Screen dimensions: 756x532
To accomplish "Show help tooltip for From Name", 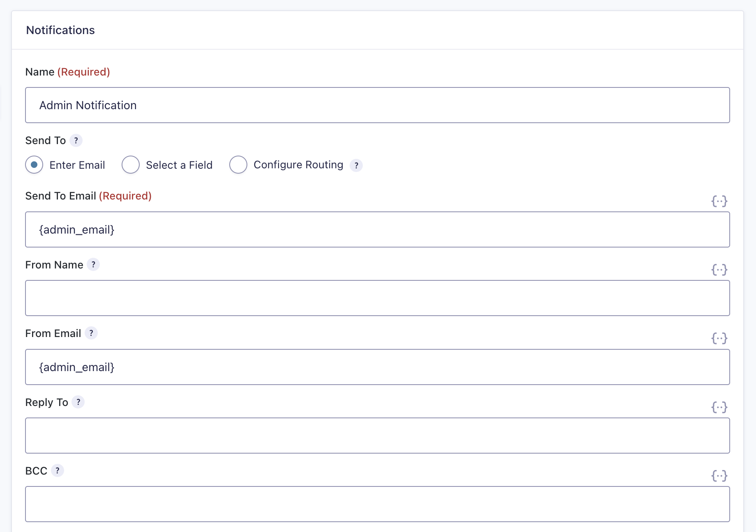I will click(93, 264).
